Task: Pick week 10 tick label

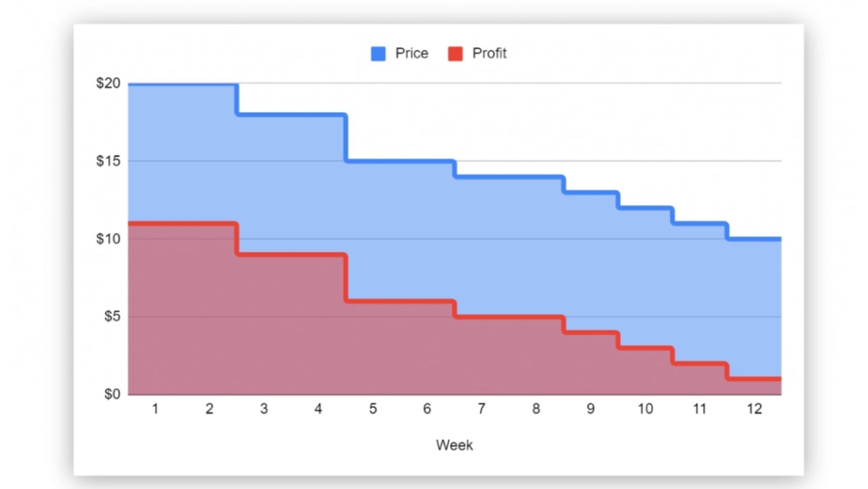Action: click(x=645, y=409)
